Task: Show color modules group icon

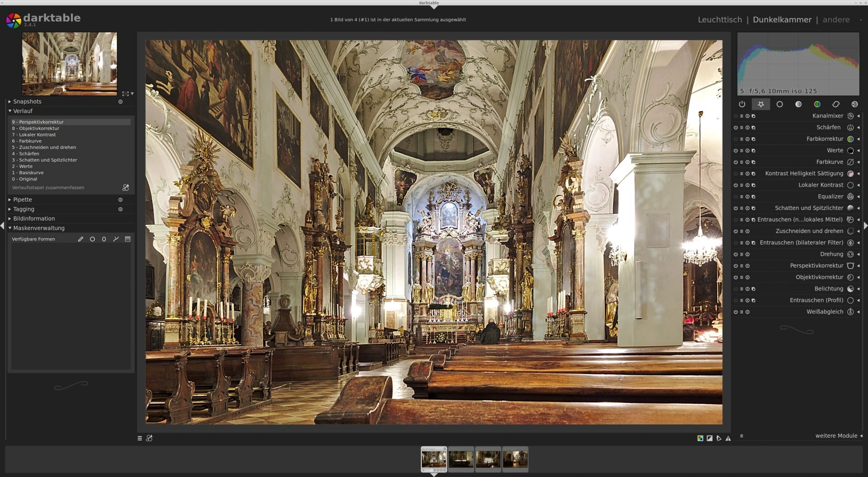Action: [817, 104]
